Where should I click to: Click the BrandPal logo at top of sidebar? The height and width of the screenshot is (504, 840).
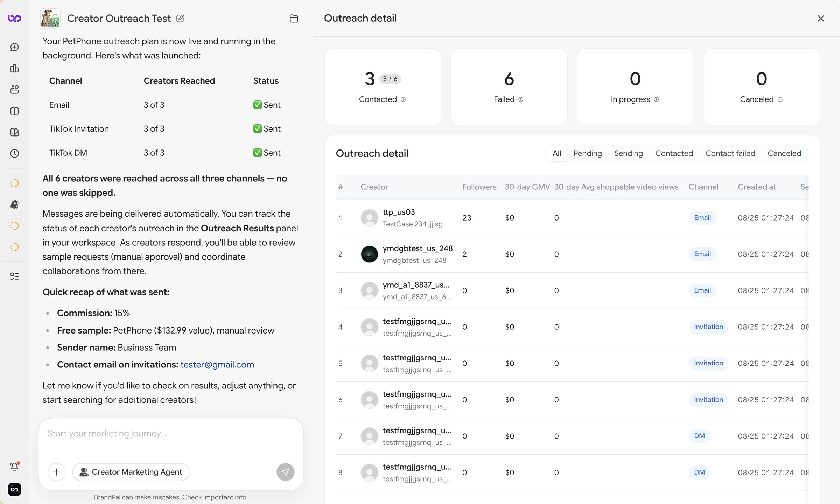[14, 18]
